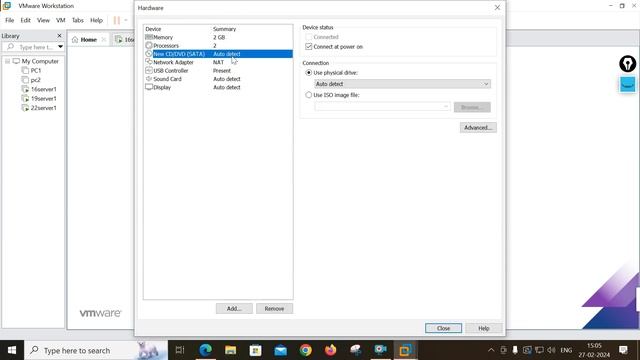Click the PC1 virtual machine icon
640x360 pixels.
click(x=25, y=71)
